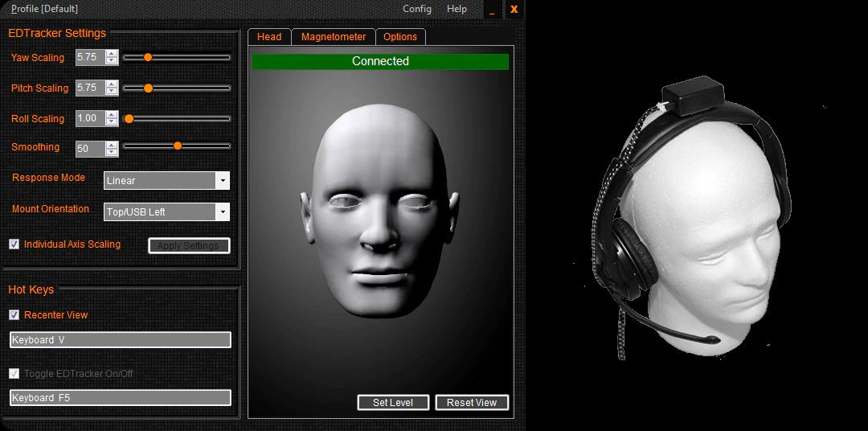The image size is (868, 431).
Task: Click the Reset View button
Action: [472, 402]
